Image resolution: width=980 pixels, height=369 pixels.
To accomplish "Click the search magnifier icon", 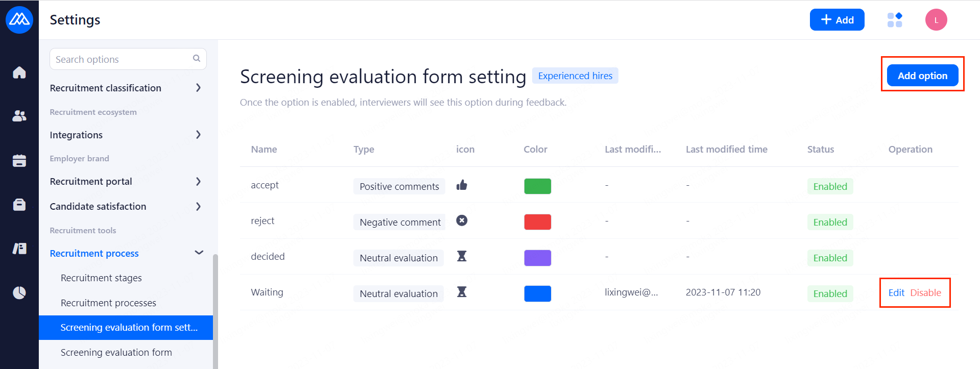I will pos(197,59).
